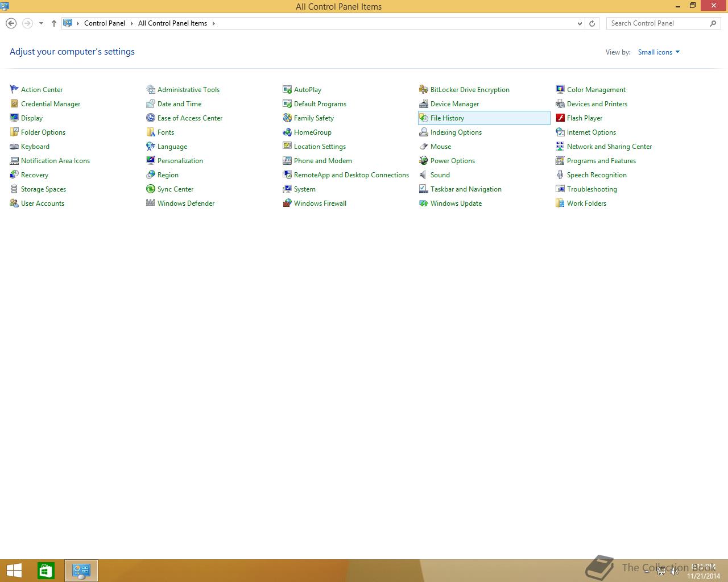Click the Control Panel taskbar button
This screenshot has height=582, width=728.
click(81, 571)
